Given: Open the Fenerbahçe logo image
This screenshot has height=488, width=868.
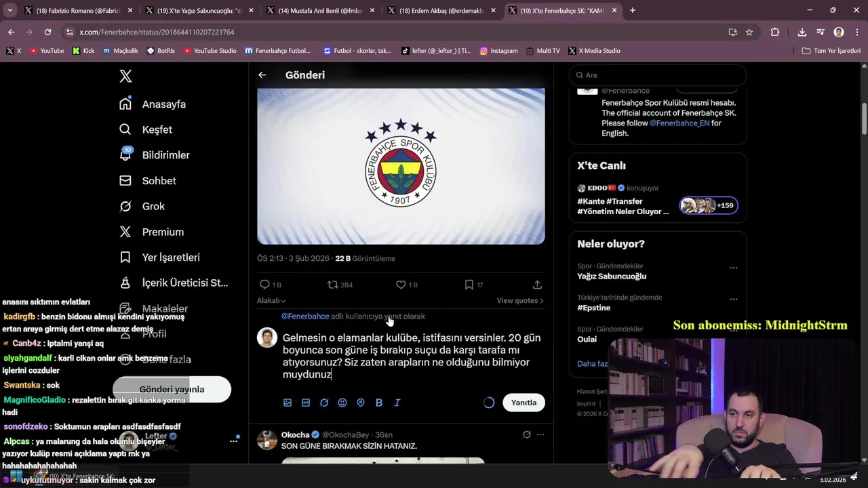Looking at the screenshot, I should pyautogui.click(x=401, y=166).
